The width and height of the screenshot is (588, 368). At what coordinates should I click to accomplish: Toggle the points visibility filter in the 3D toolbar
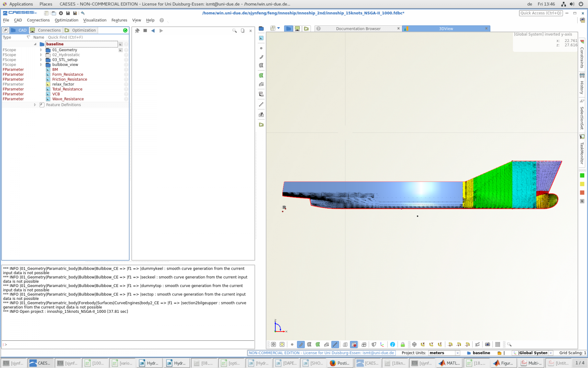(x=292, y=344)
